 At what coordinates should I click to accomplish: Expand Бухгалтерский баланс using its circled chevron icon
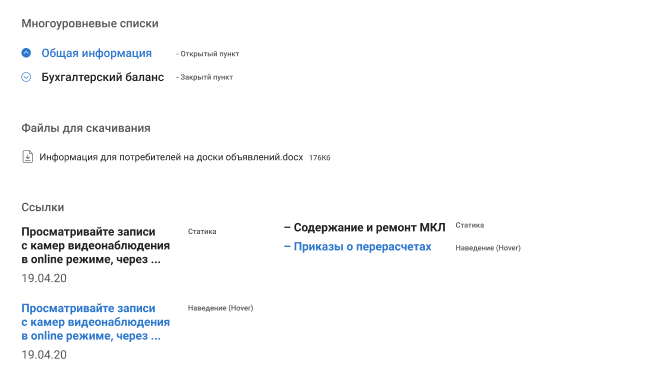pyautogui.click(x=26, y=77)
